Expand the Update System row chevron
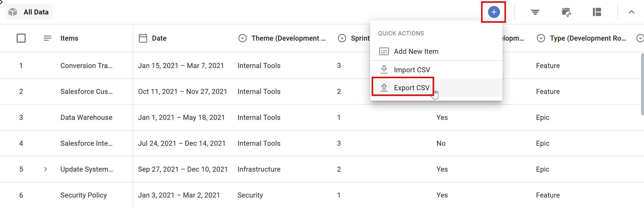 [46, 169]
